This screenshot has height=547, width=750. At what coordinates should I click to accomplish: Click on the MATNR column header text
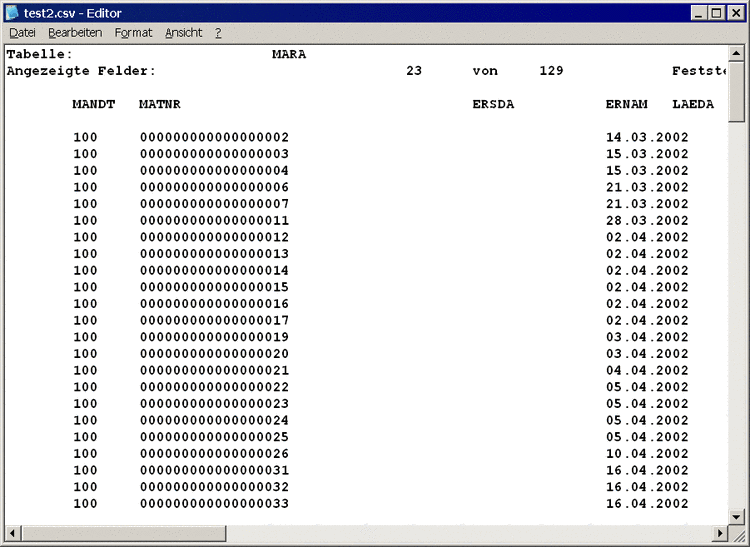[x=160, y=104]
